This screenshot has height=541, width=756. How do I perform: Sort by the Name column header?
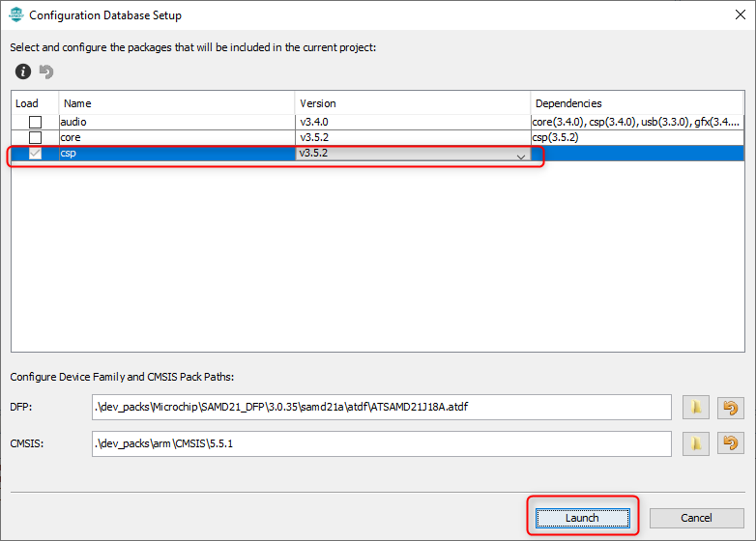[176, 103]
